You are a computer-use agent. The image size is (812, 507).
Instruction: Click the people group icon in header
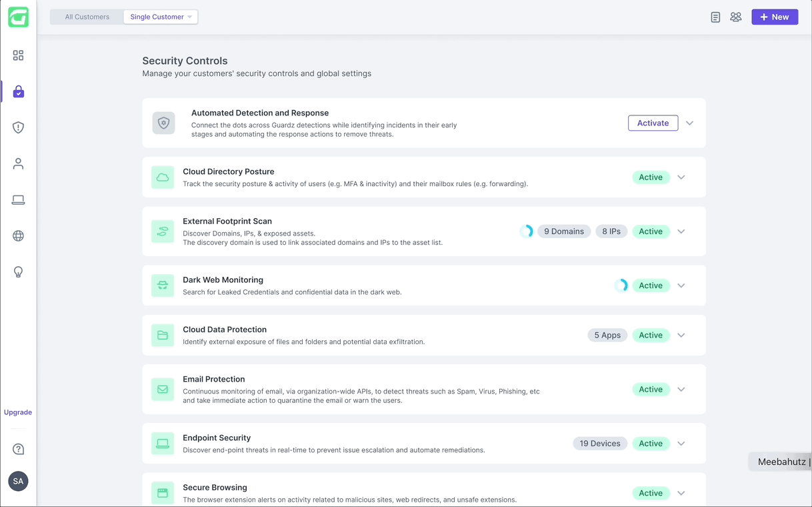(x=735, y=17)
